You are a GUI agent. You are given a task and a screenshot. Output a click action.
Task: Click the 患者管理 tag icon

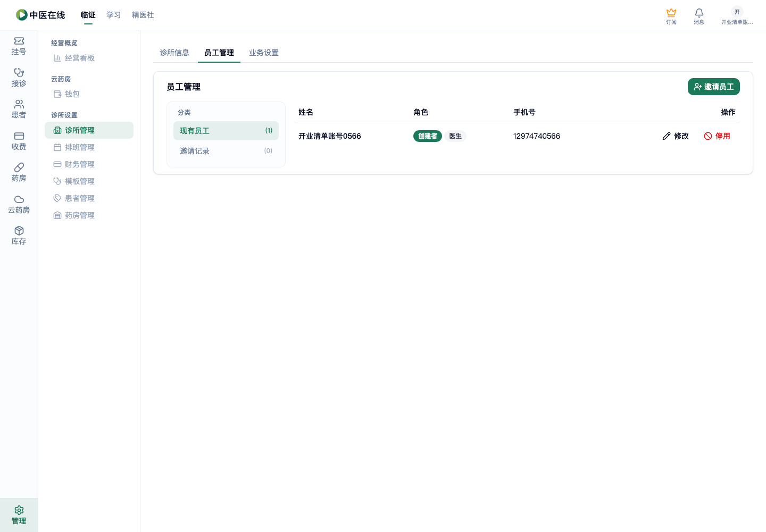coord(57,198)
